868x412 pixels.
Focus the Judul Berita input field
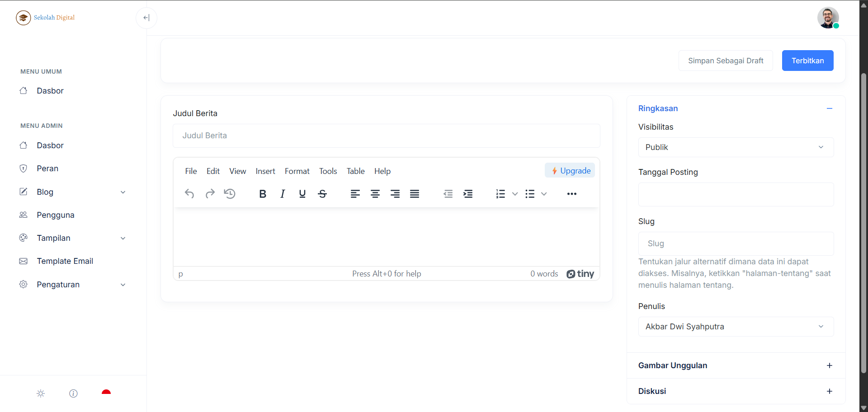[x=386, y=136]
